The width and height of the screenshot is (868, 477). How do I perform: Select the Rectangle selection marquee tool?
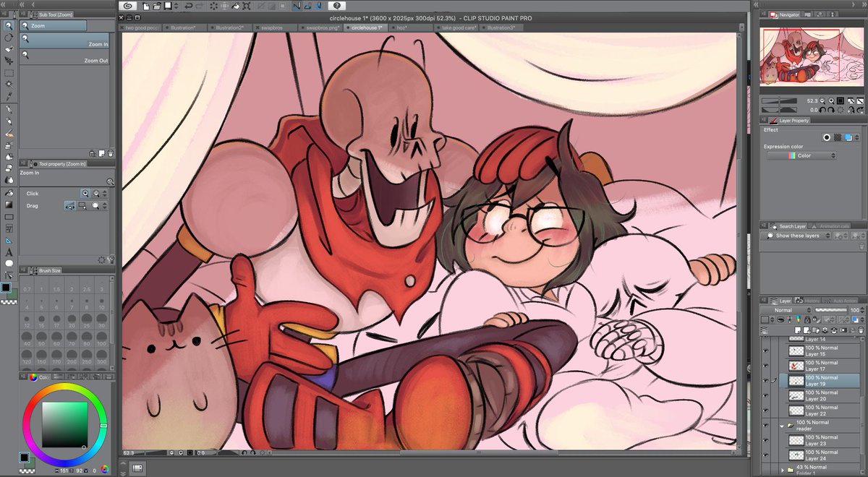click(9, 73)
